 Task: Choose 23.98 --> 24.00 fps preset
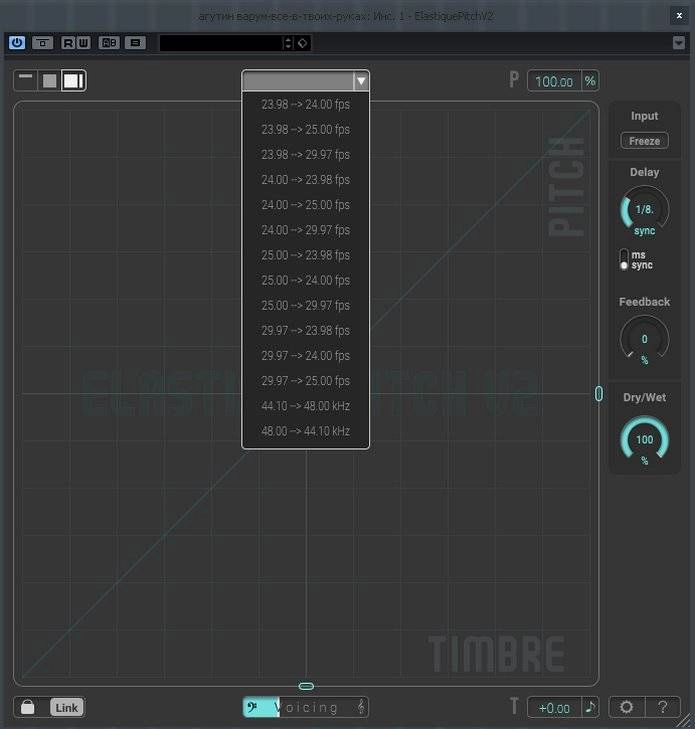coord(305,104)
